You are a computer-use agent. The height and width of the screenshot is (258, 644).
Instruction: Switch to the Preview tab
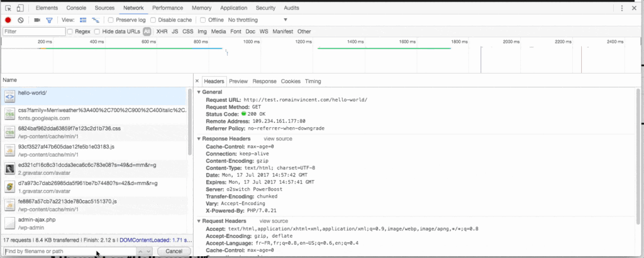pyautogui.click(x=238, y=81)
